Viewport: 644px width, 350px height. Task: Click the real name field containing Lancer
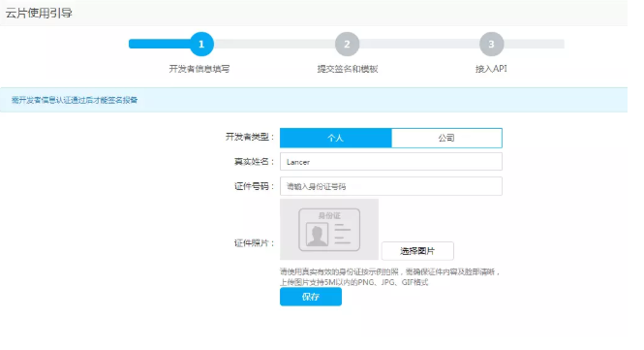(391, 162)
